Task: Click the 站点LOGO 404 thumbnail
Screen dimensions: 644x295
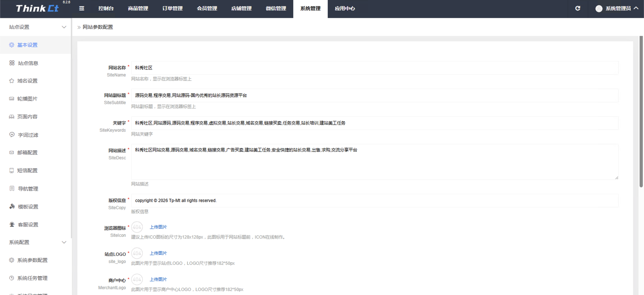Action: (137, 253)
